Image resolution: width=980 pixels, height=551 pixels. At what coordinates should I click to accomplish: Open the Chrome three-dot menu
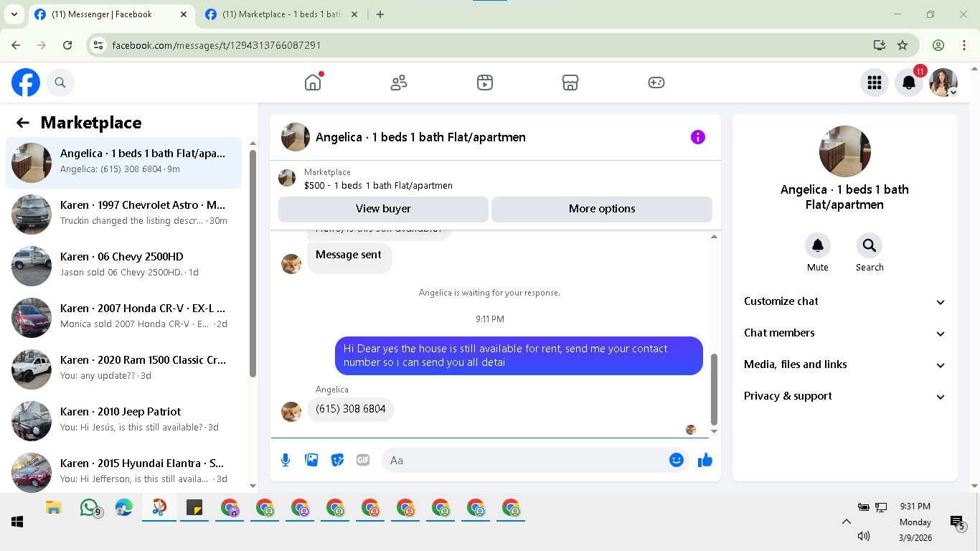click(963, 45)
